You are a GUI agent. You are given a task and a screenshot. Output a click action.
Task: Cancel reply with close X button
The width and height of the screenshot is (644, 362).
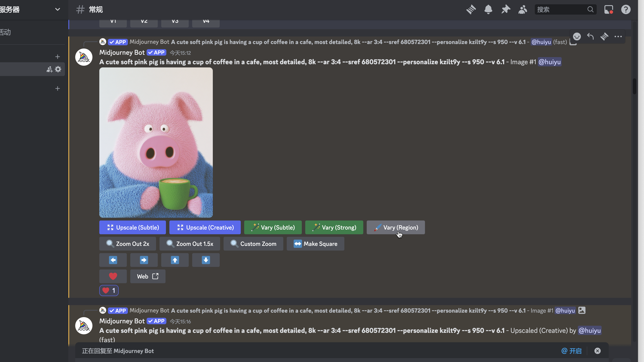(598, 351)
